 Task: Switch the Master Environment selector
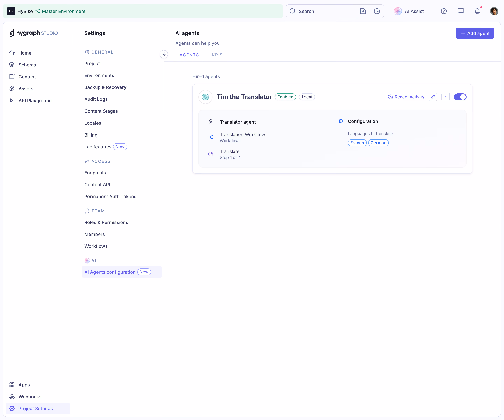(x=61, y=11)
